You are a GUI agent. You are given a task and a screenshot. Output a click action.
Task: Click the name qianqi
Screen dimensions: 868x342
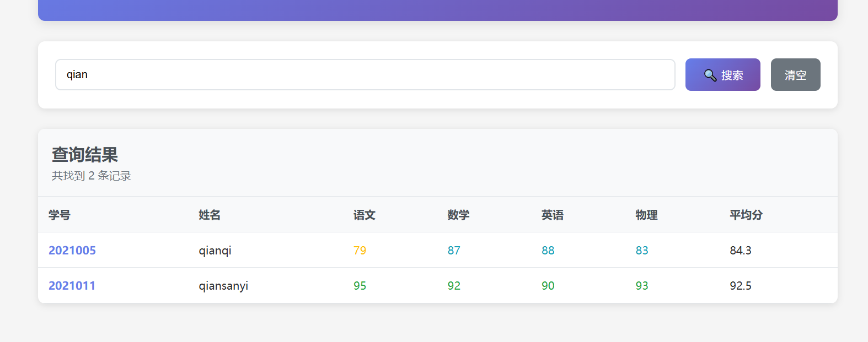pyautogui.click(x=215, y=251)
